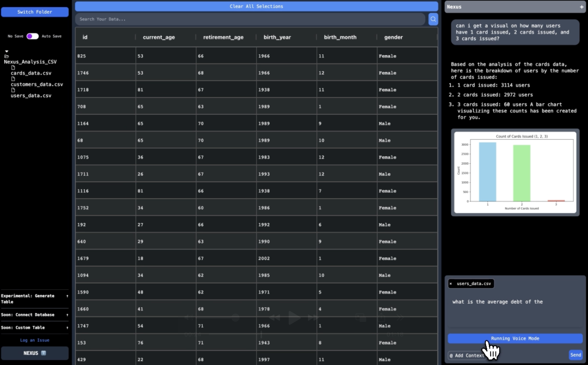Click the open folder icon in sidebar
This screenshot has width=588, height=365.
tap(7, 56)
